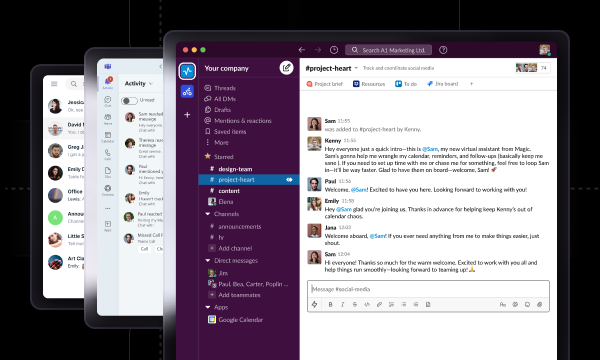
Task: Collapse the Direct messages section
Action: pyautogui.click(x=208, y=261)
